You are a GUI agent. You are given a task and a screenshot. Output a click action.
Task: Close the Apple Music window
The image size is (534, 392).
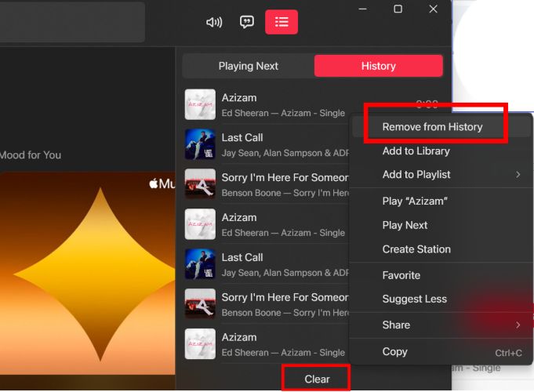(433, 9)
